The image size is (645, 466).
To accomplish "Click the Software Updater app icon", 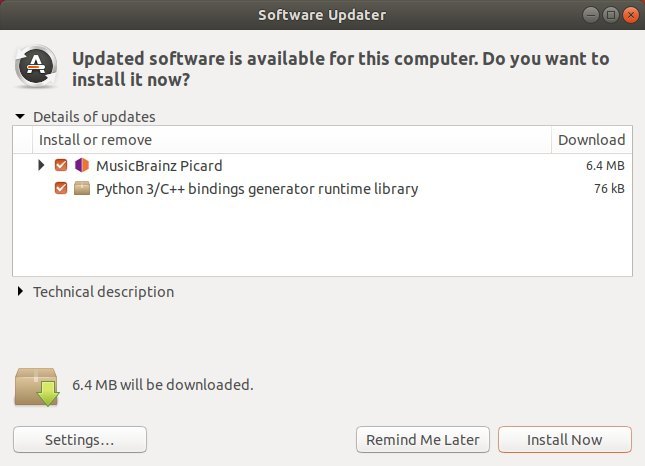I will pos(36,66).
